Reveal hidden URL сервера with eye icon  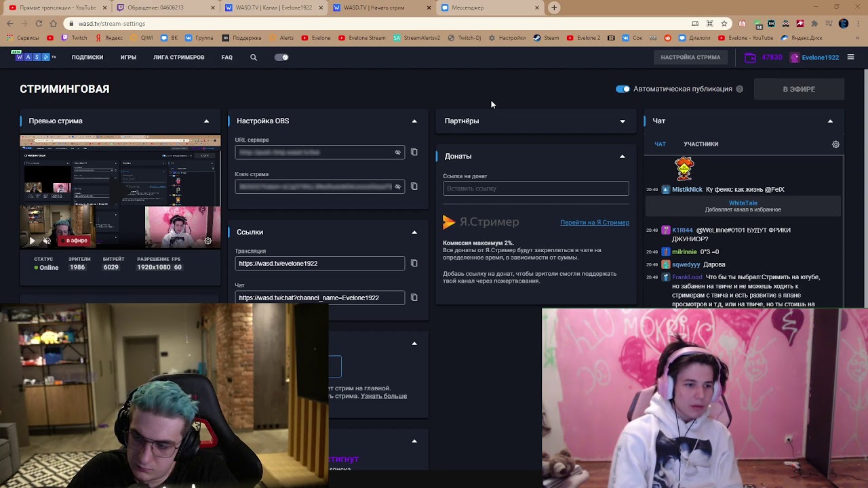(398, 152)
